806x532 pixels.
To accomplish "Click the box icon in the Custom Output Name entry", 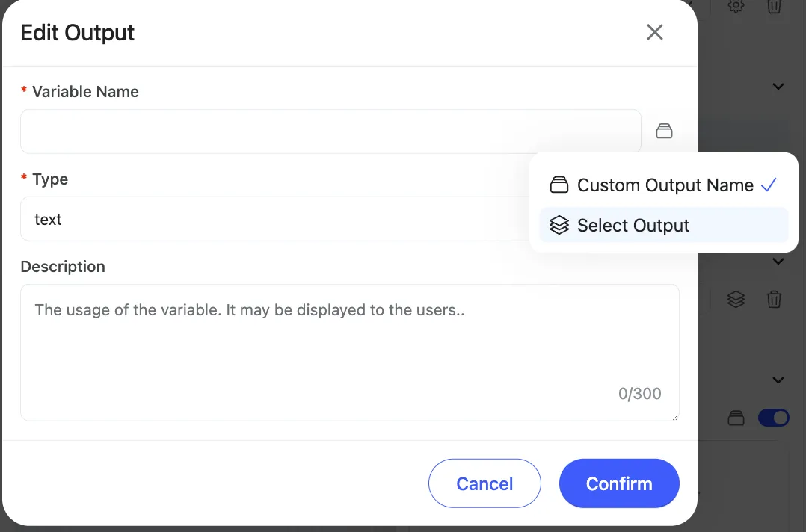I will click(x=559, y=185).
